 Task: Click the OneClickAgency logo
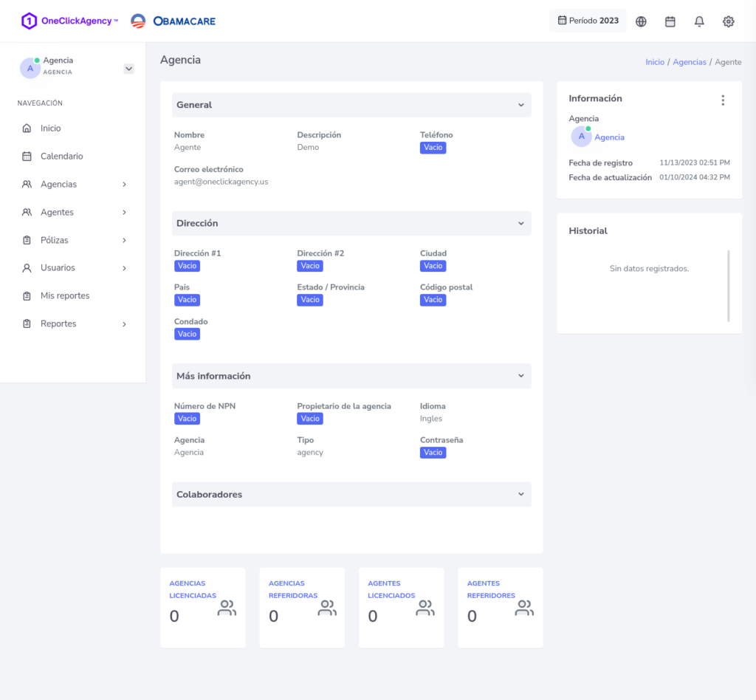pyautogui.click(x=69, y=21)
